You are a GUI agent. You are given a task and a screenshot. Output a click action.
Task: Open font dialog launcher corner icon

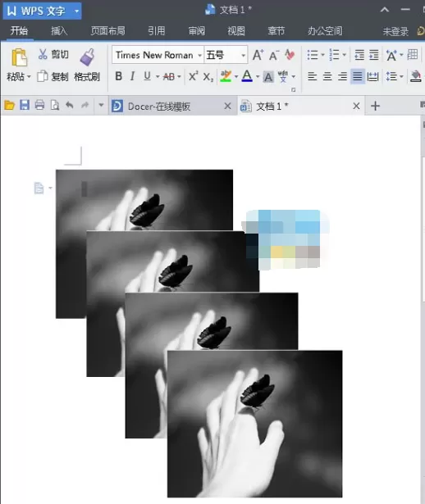294,90
